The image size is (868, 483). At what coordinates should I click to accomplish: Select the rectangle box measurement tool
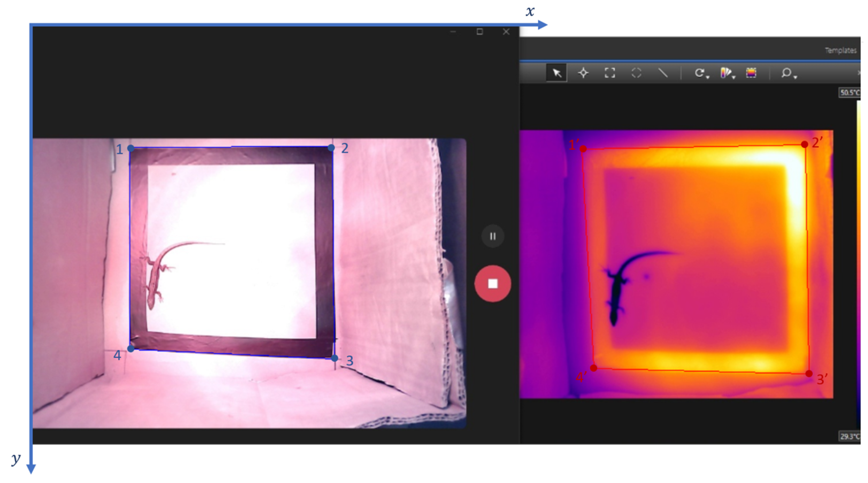pyautogui.click(x=610, y=73)
